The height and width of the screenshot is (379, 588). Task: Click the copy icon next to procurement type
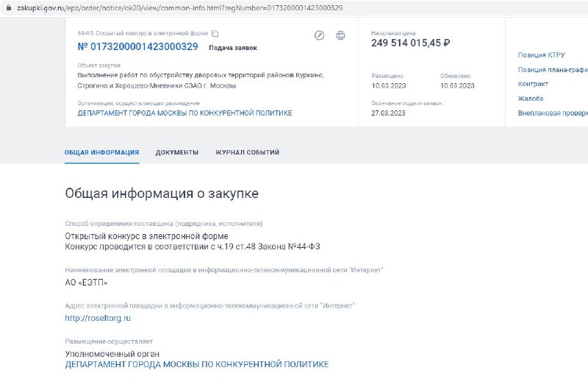click(215, 33)
